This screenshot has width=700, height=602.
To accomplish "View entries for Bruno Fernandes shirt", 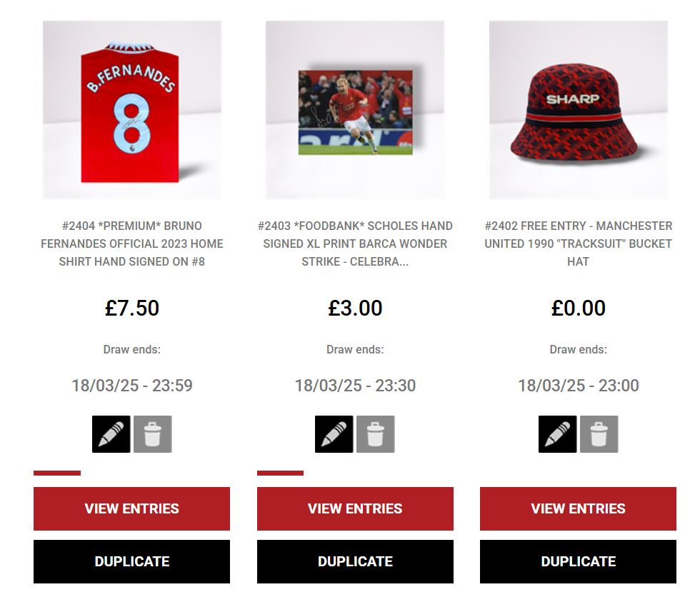I will pos(131,508).
